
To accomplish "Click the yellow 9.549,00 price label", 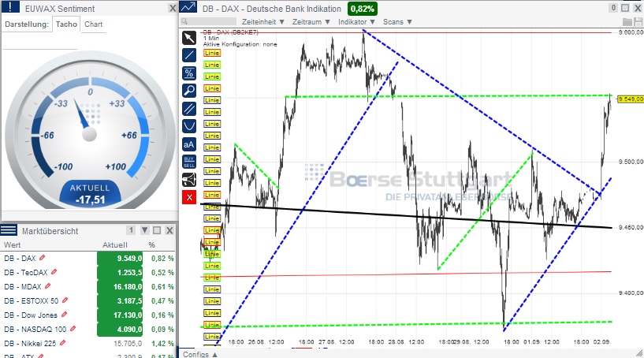I will pos(631,99).
